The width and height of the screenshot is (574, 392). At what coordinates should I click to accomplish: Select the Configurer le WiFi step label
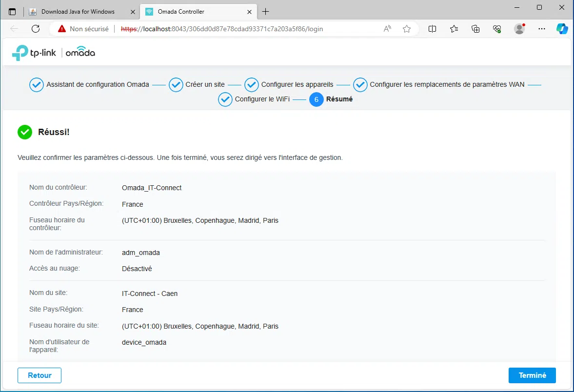(262, 99)
